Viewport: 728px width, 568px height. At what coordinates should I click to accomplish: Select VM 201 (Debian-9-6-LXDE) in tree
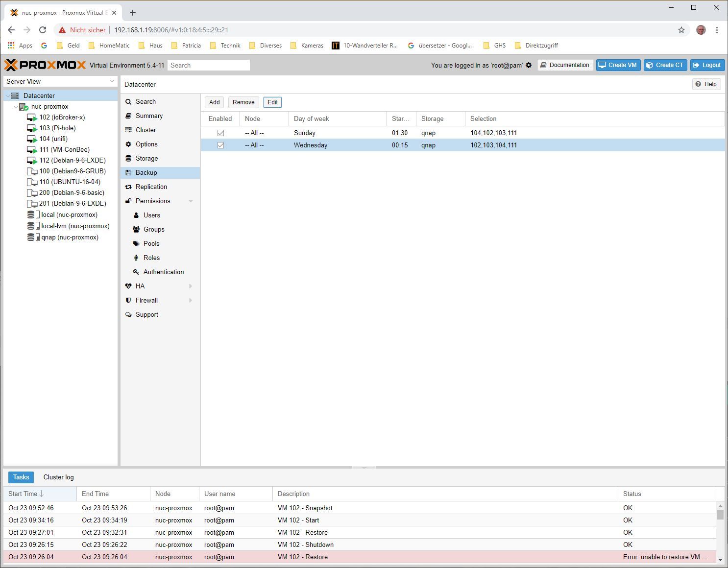(73, 204)
